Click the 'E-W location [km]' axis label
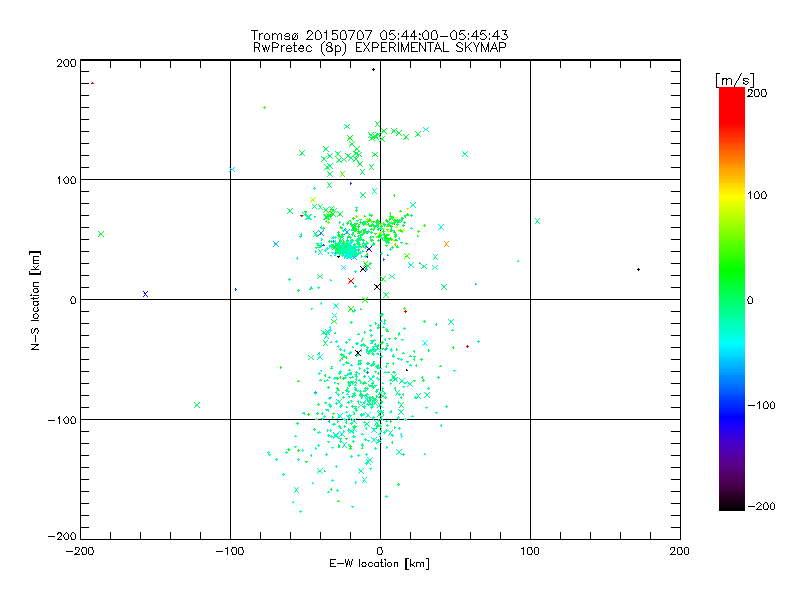The height and width of the screenshot is (600, 800). [x=379, y=564]
